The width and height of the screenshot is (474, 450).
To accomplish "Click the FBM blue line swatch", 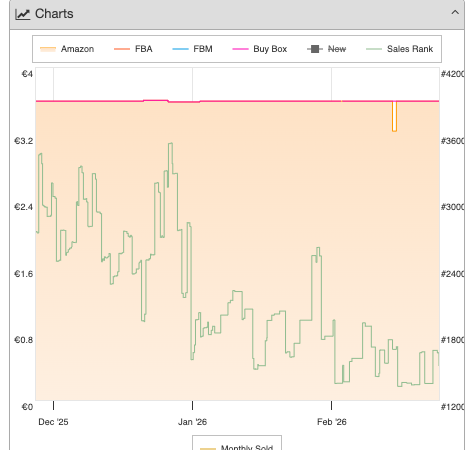I will click(180, 49).
